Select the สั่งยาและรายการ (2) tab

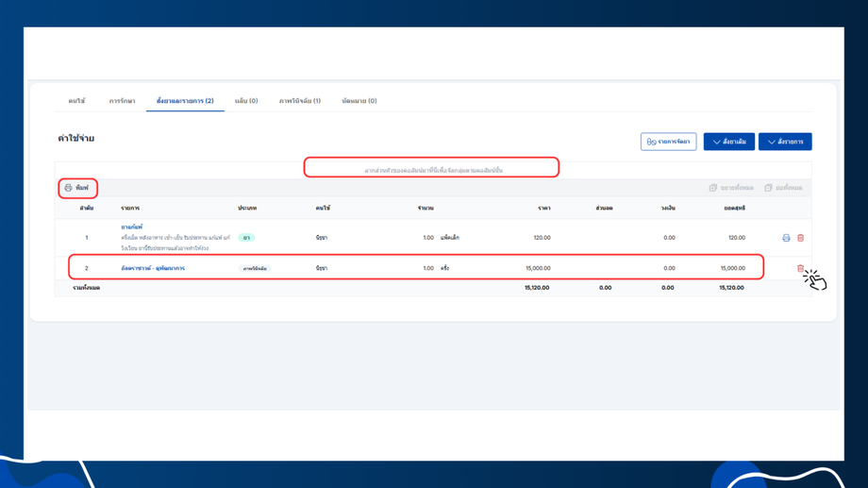click(185, 101)
